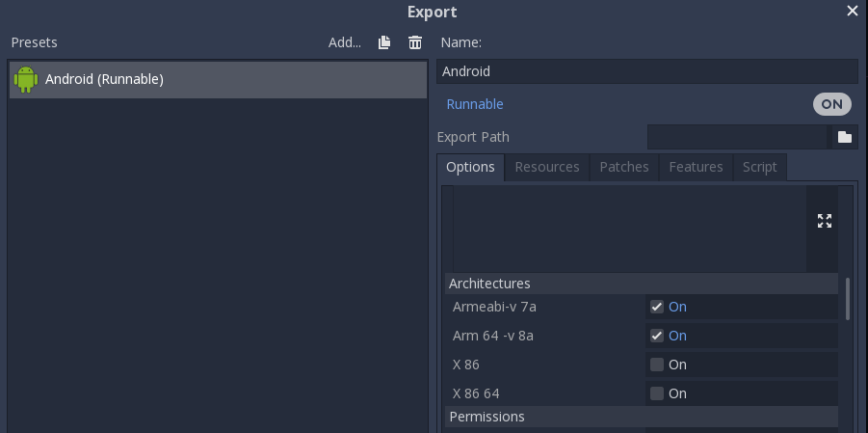Click the Runnable label
Viewport: 868px width, 433px height.
click(x=475, y=104)
